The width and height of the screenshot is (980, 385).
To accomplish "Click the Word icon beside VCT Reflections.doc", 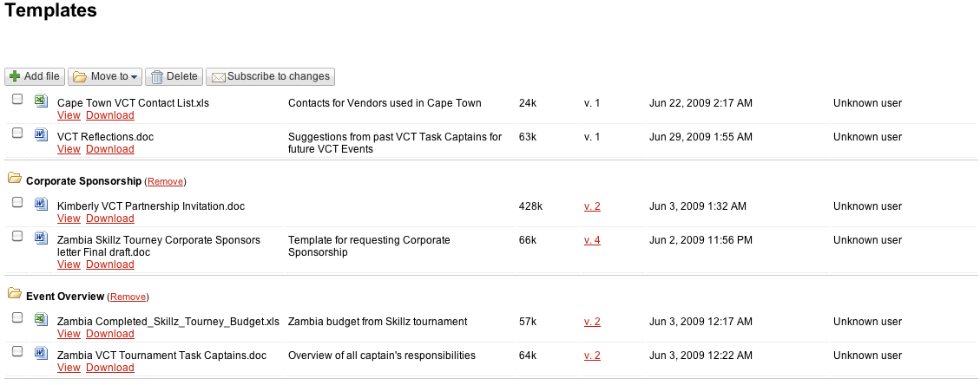I will [x=41, y=134].
